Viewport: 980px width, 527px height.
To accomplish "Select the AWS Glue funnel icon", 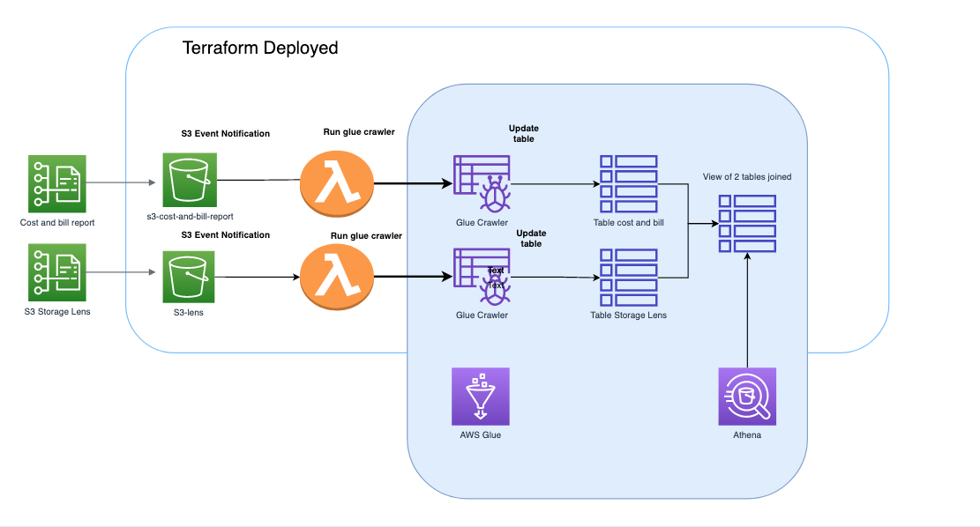I will (x=480, y=397).
